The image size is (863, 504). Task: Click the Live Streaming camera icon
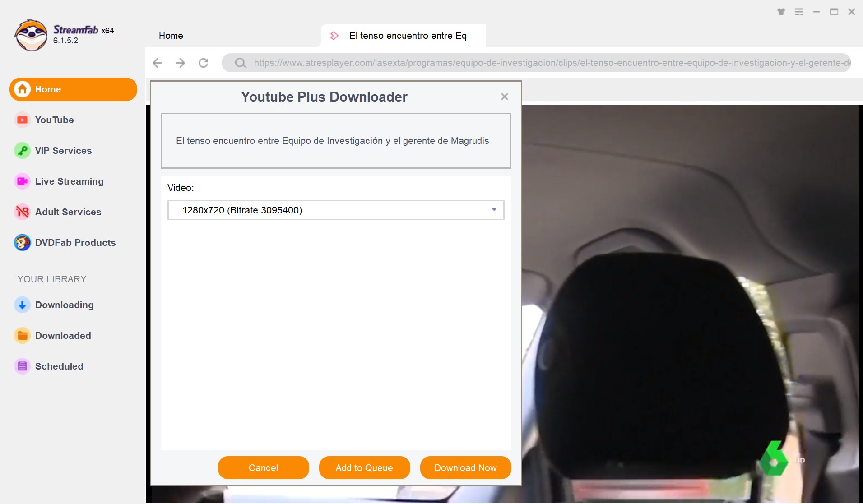[x=22, y=181]
